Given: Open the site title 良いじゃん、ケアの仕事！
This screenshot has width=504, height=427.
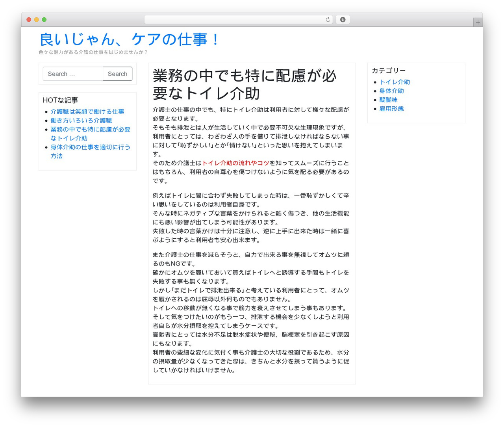Looking at the screenshot, I should [130, 39].
